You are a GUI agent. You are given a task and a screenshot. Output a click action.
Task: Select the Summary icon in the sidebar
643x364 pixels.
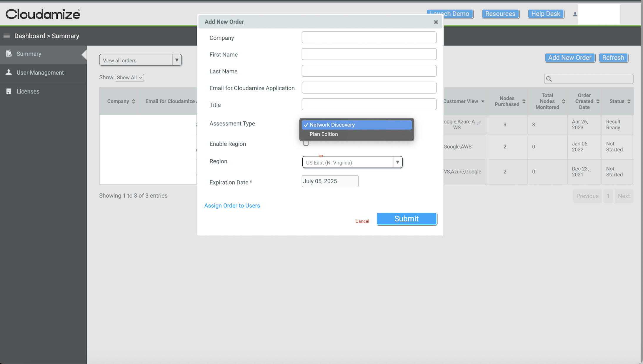tap(9, 54)
